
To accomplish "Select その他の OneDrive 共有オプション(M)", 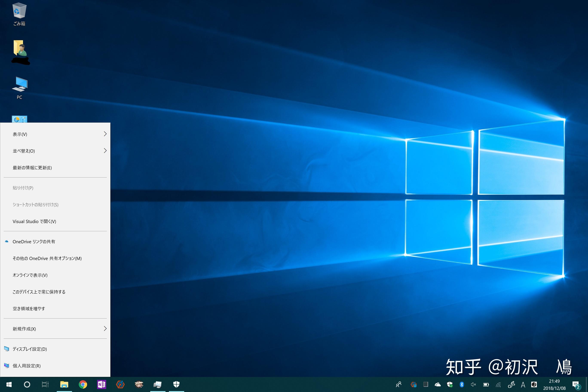I will coord(55,258).
